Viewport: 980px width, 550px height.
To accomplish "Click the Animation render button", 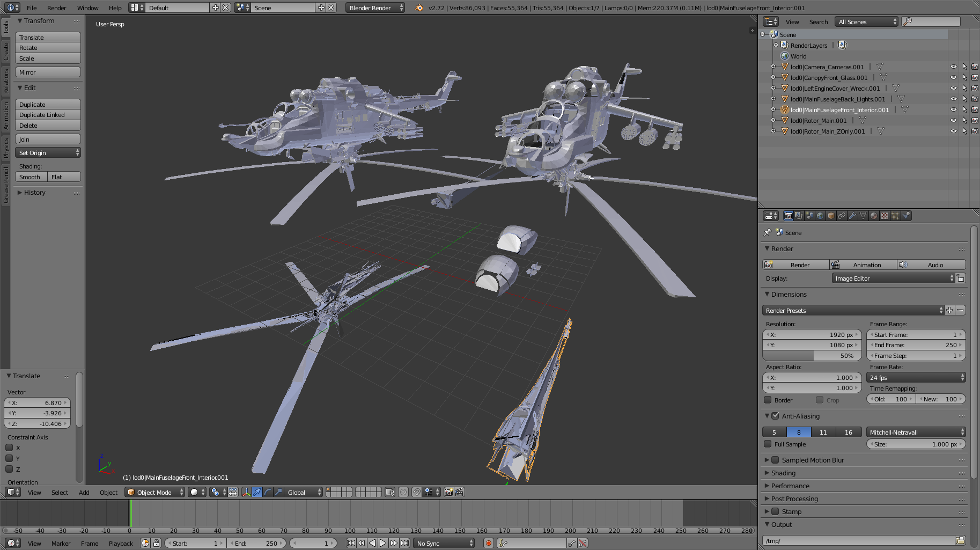I will (863, 265).
